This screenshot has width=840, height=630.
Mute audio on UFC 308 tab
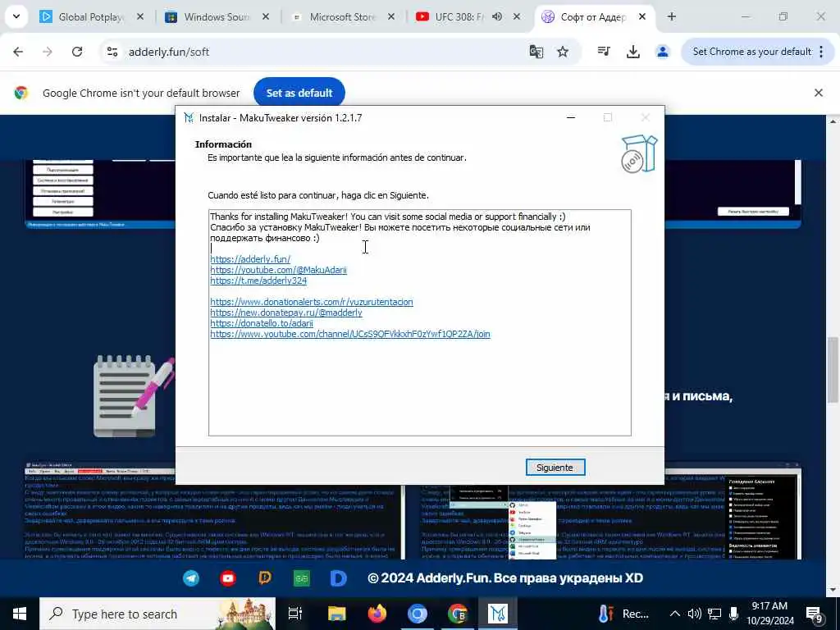click(x=497, y=16)
